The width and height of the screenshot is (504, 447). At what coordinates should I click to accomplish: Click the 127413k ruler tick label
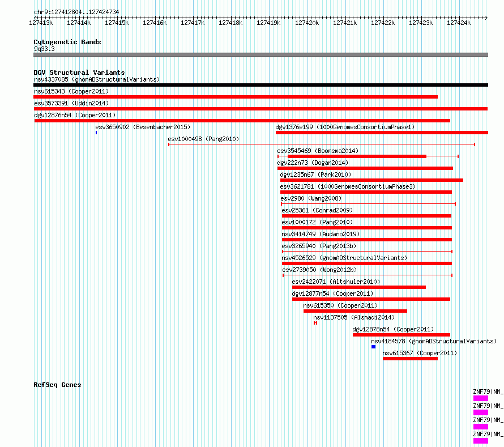[41, 23]
